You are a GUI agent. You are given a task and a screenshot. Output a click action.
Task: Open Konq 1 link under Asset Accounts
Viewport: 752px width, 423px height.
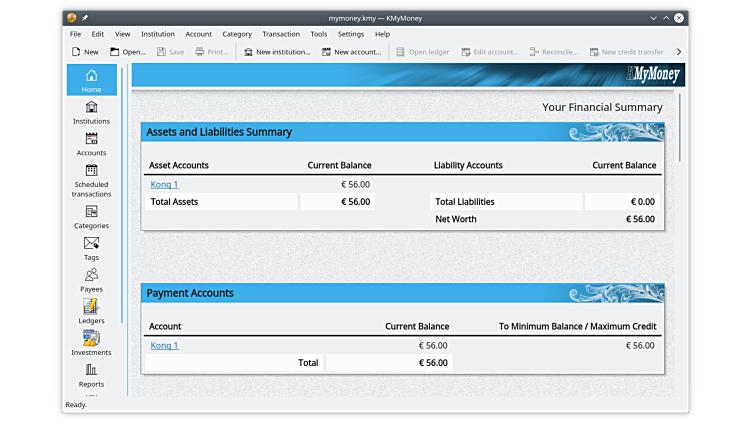pyautogui.click(x=164, y=184)
